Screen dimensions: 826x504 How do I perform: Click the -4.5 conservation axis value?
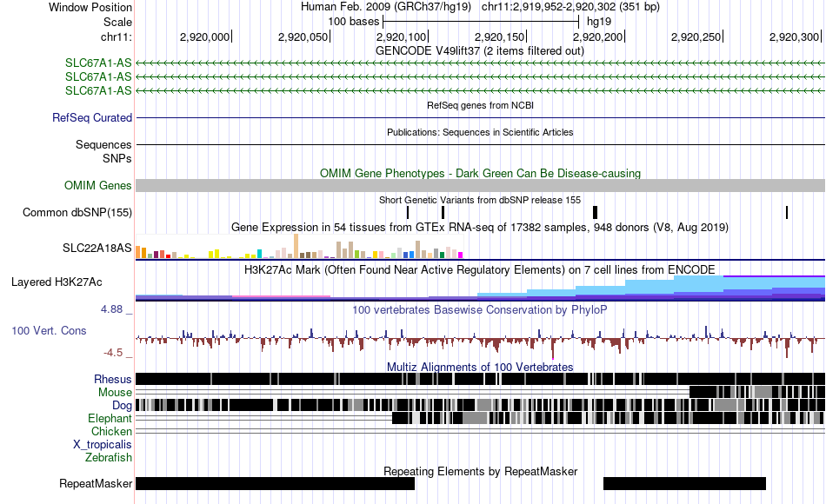point(113,352)
